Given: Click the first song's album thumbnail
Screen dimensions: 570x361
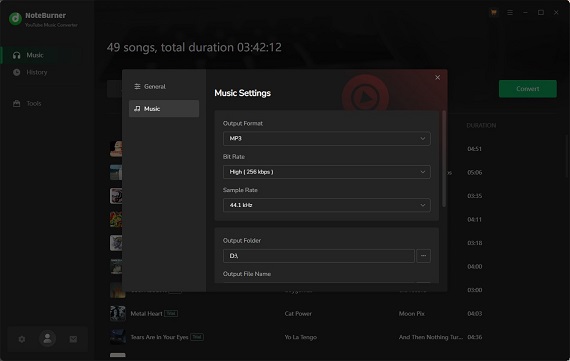Looking at the screenshot, I should click(116, 149).
